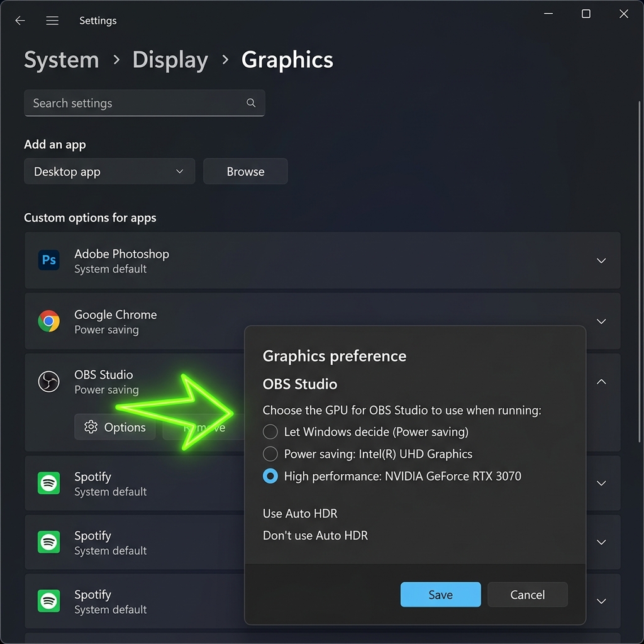Click the Add an app heading

coord(55,144)
